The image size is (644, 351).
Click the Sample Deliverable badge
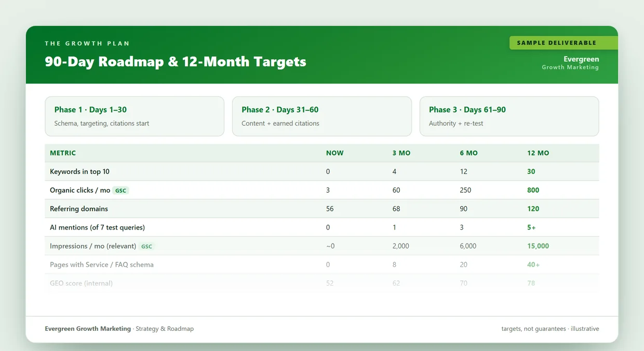[563, 43]
